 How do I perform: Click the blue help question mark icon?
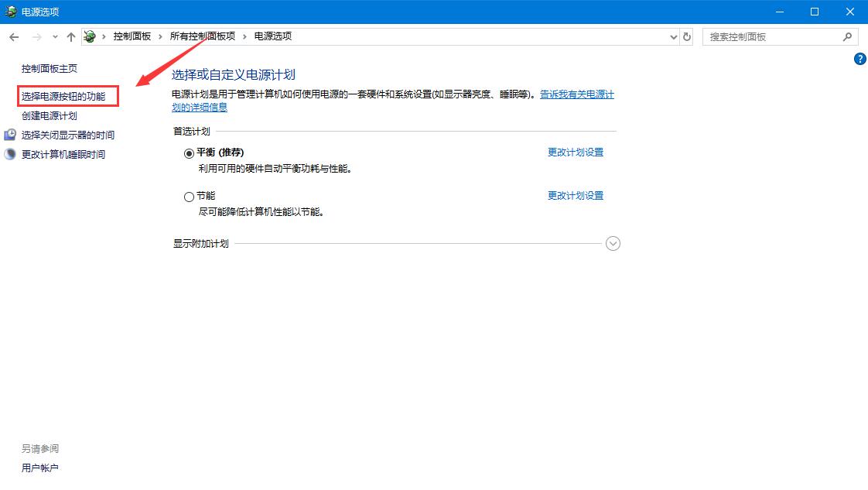pos(859,59)
